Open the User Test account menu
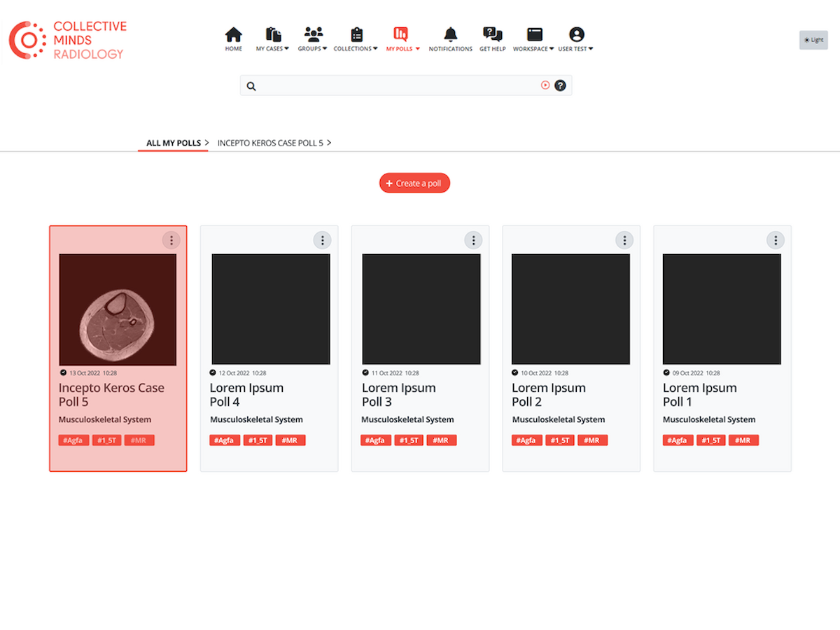The height and width of the screenshot is (630, 840). pyautogui.click(x=576, y=38)
